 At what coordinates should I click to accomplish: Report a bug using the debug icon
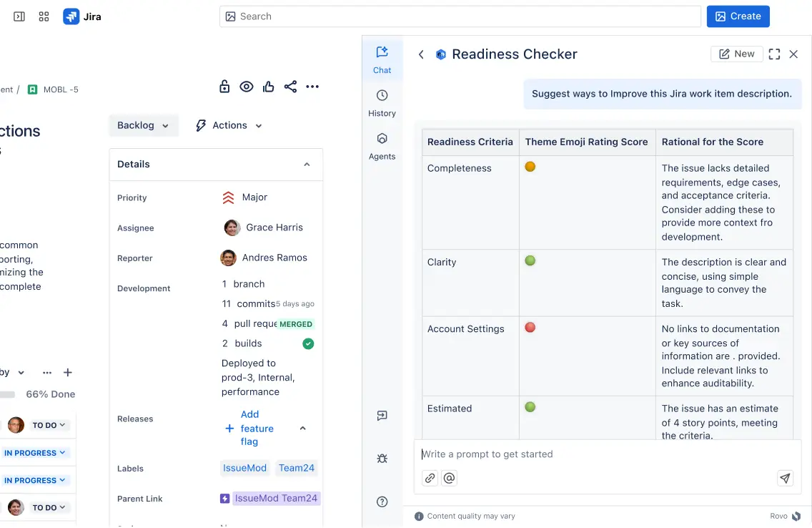coord(382,458)
